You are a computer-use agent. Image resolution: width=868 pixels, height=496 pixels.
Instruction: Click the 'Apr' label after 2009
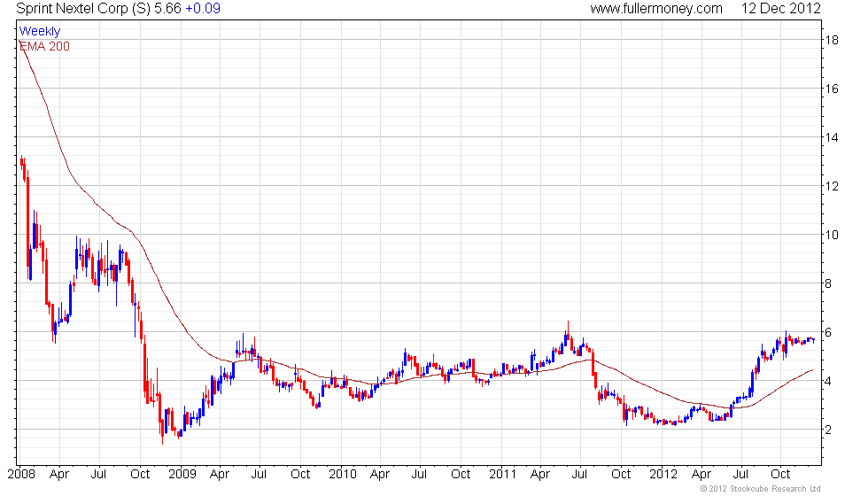pyautogui.click(x=220, y=475)
